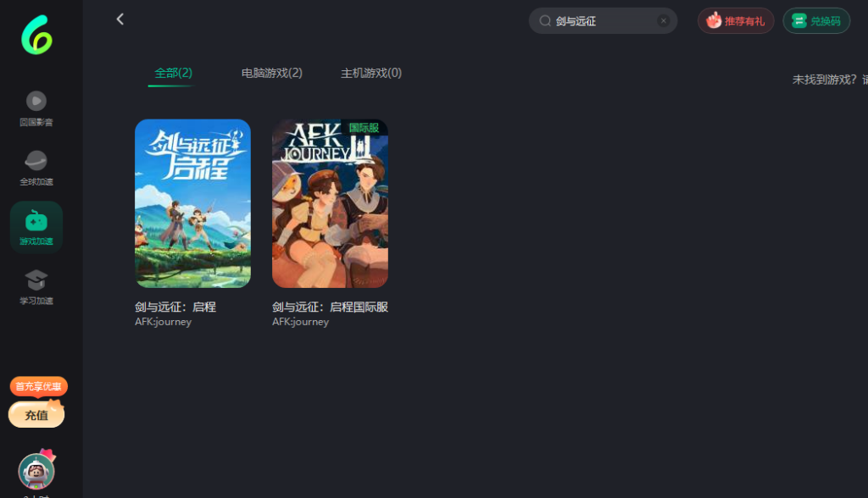The width and height of the screenshot is (868, 498).
Task: Open the 剑与远征:启程 game cover
Action: 192,203
